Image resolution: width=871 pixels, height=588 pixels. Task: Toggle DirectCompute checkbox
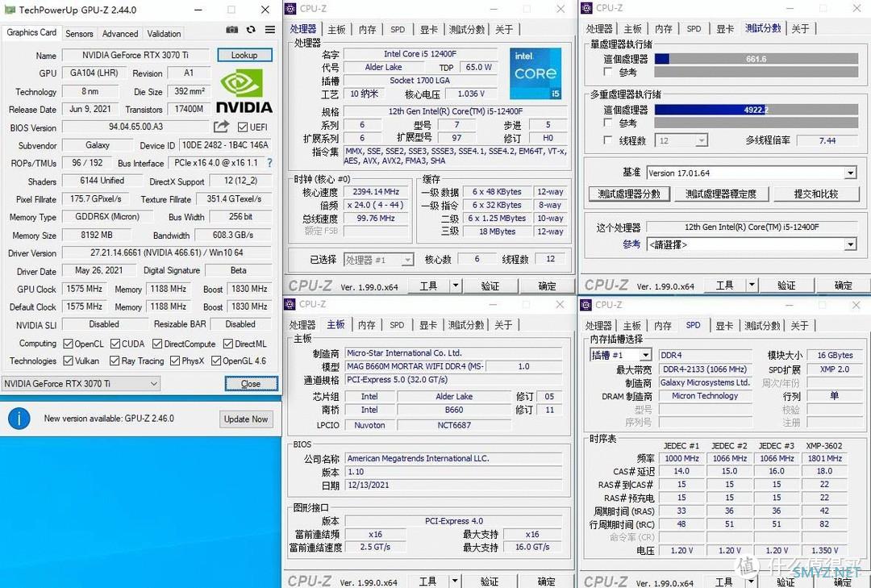point(157,344)
